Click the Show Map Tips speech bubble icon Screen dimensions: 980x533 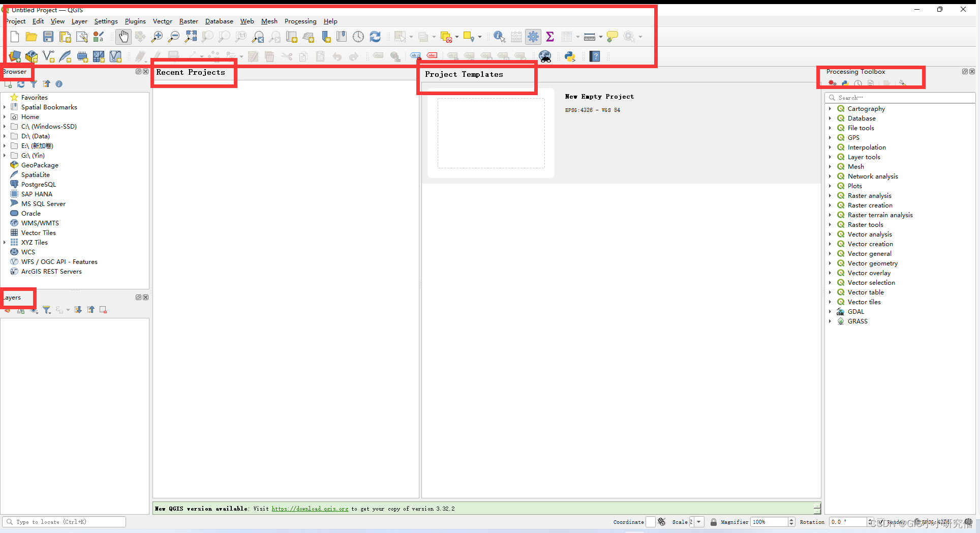coord(612,37)
